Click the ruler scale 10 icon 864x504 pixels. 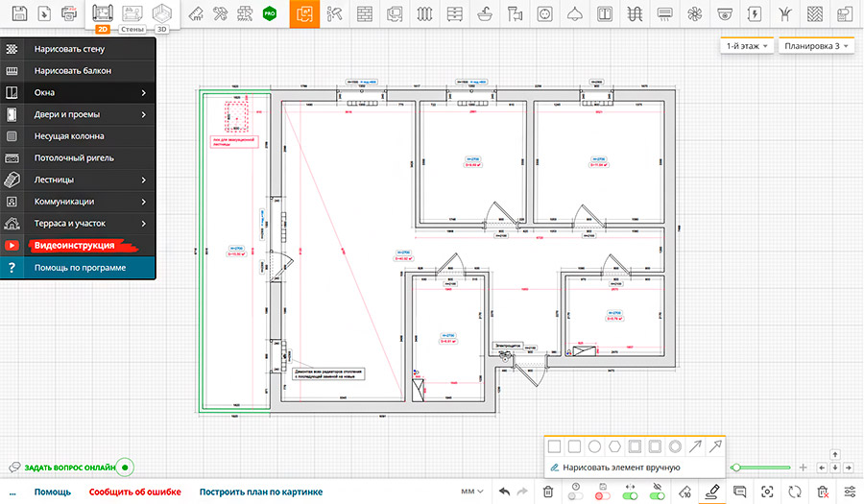[x=684, y=492]
